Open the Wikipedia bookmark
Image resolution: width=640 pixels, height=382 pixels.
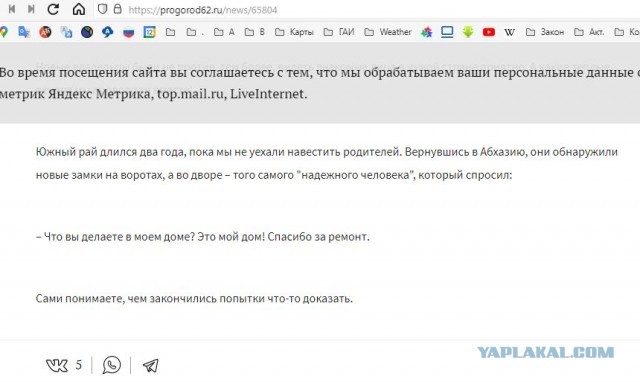pyautogui.click(x=509, y=32)
